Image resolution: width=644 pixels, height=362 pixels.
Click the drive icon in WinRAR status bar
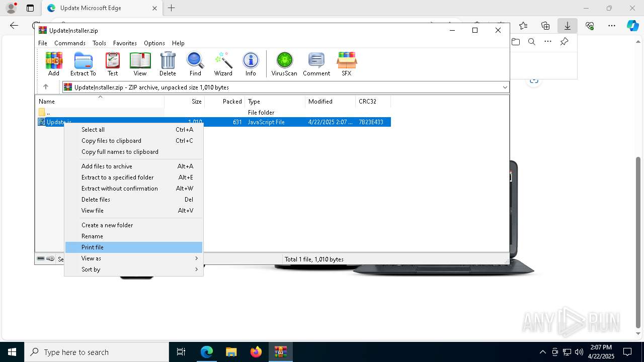(x=41, y=259)
